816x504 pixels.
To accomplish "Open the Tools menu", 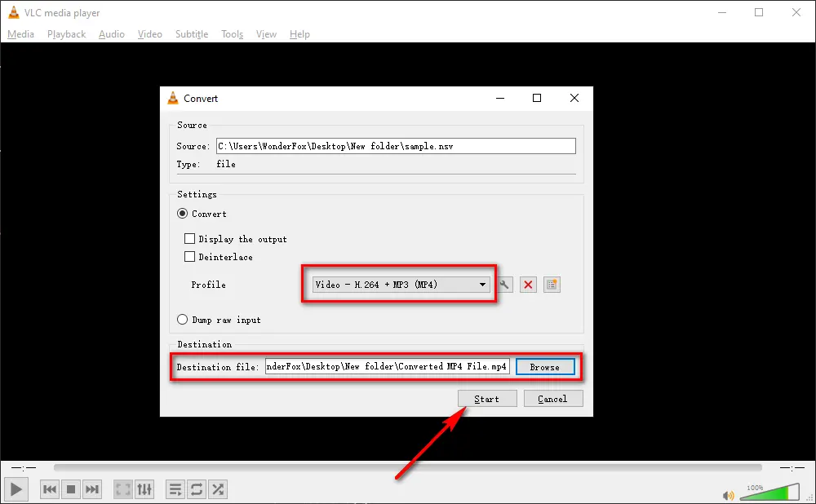I will click(x=232, y=33).
